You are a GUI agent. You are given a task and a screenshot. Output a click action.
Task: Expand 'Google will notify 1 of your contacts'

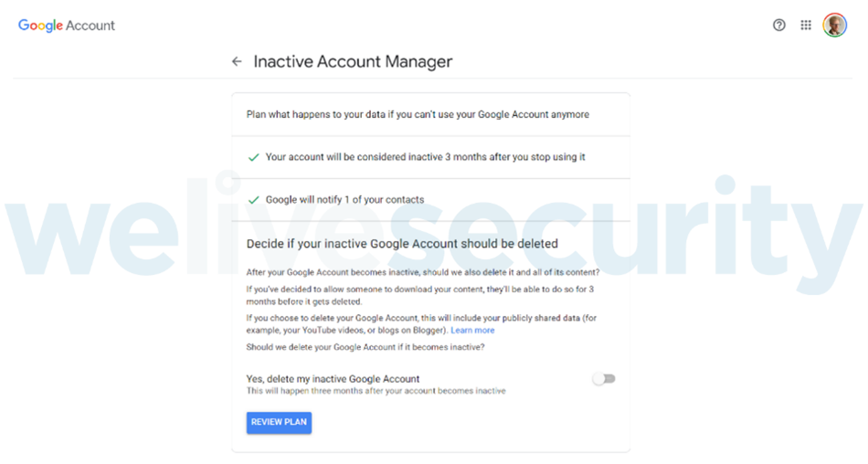344,200
